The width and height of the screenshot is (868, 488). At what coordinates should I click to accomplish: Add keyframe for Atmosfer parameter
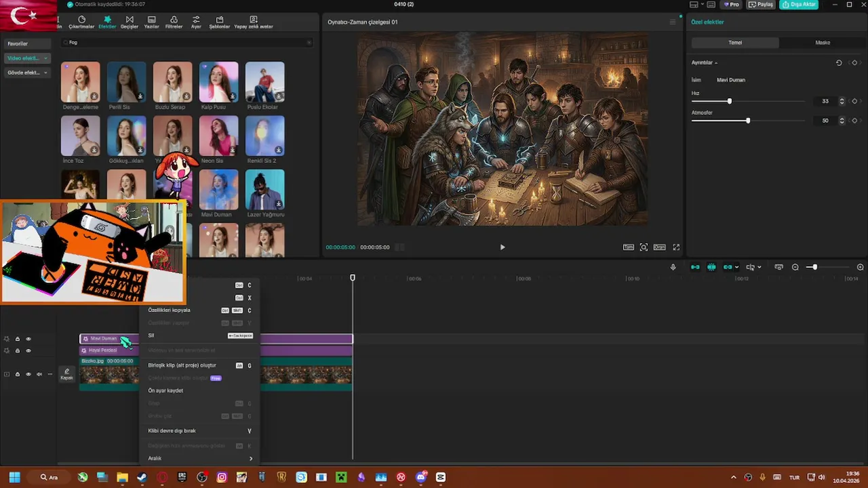point(854,121)
